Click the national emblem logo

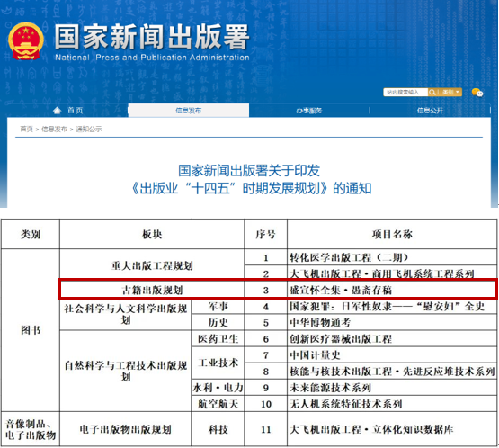(26, 40)
